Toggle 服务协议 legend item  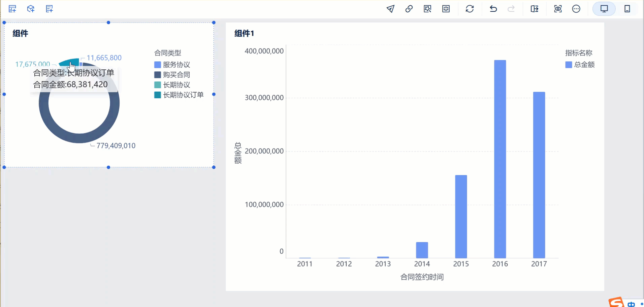pyautogui.click(x=172, y=65)
